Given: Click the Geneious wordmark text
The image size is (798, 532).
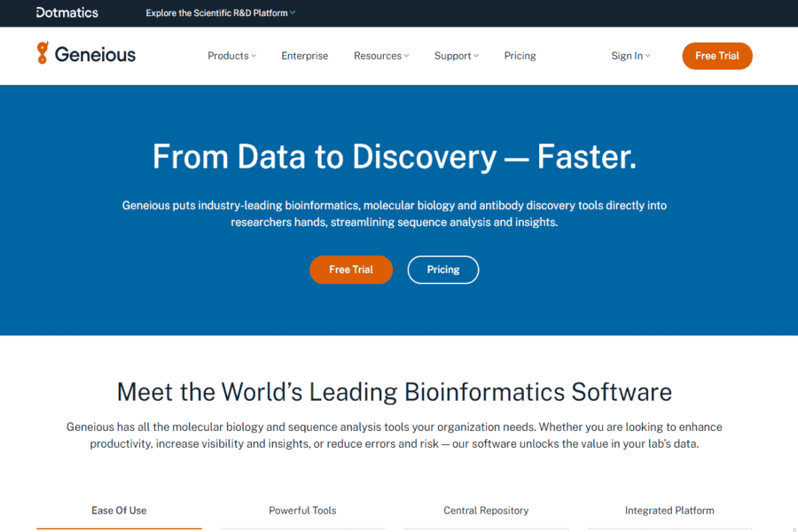Looking at the screenshot, I should tap(95, 54).
